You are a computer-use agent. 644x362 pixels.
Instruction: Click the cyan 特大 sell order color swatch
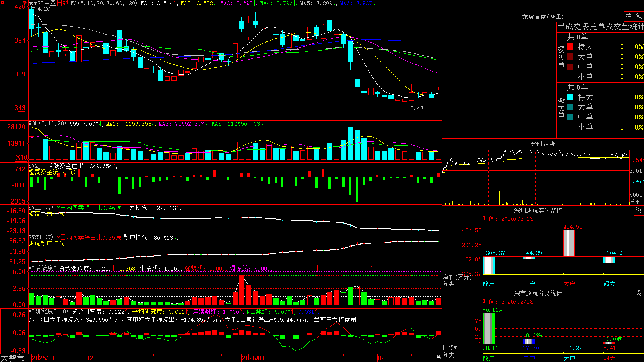tap(570, 97)
